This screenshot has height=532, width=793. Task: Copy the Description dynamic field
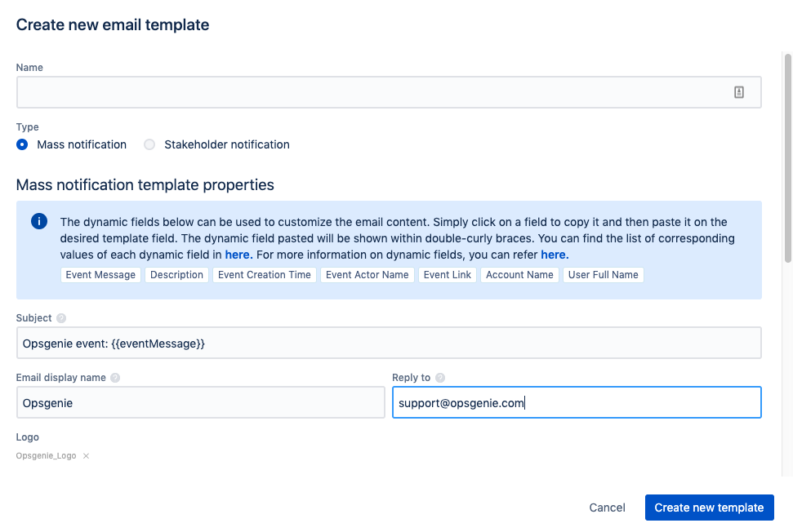click(x=176, y=274)
